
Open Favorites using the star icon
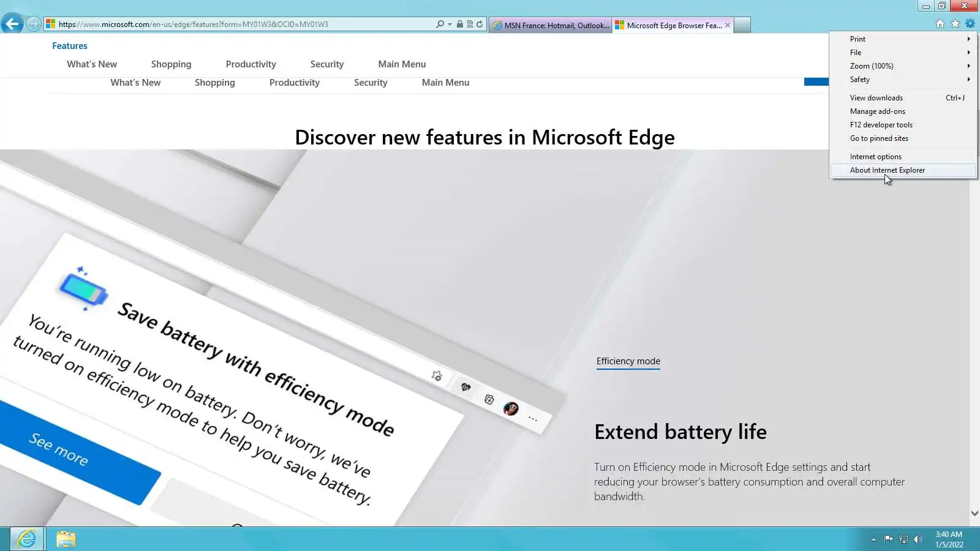point(956,24)
